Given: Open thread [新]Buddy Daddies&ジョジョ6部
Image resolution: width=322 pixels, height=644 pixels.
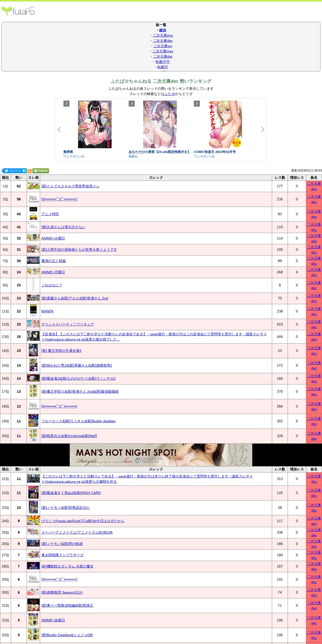Looking at the screenshot, I should tap(67, 635).
